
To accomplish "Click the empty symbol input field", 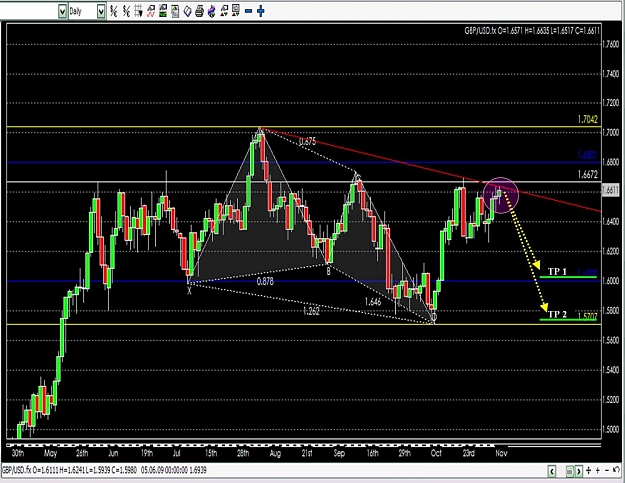I will point(29,12).
